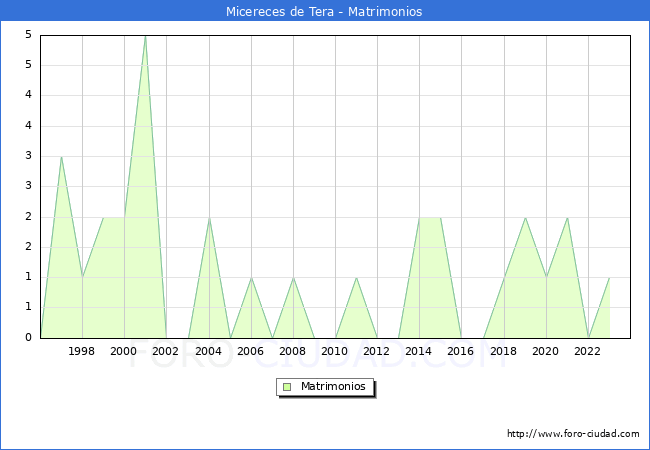Select the 2000 x-axis label
The image size is (650, 450).
coord(124,351)
